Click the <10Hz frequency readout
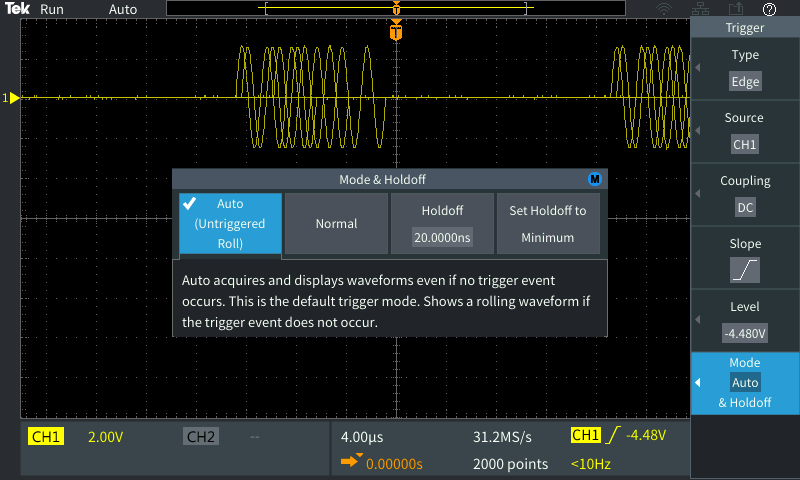This screenshot has height=480, width=800. pyautogui.click(x=591, y=464)
